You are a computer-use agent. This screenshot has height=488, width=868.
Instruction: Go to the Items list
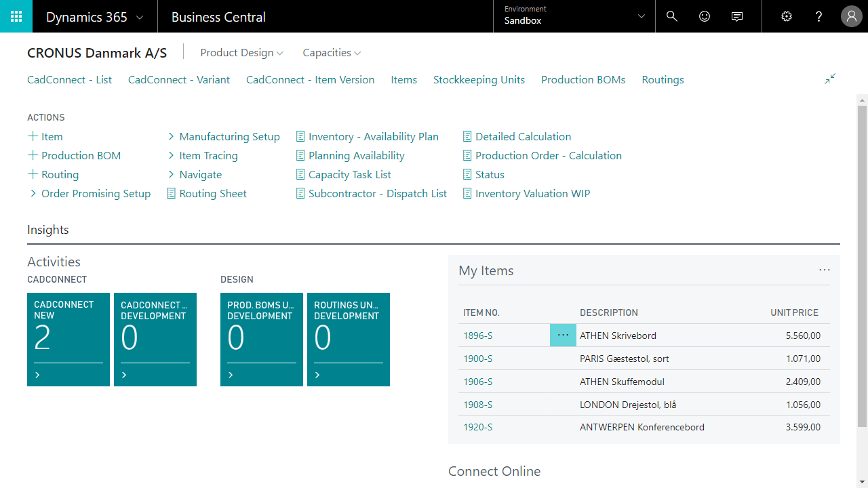[x=403, y=79]
